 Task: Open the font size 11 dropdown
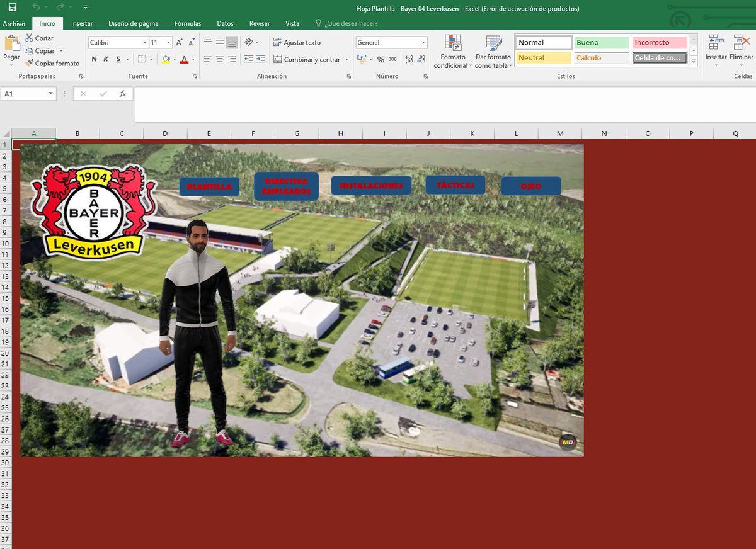pyautogui.click(x=168, y=43)
